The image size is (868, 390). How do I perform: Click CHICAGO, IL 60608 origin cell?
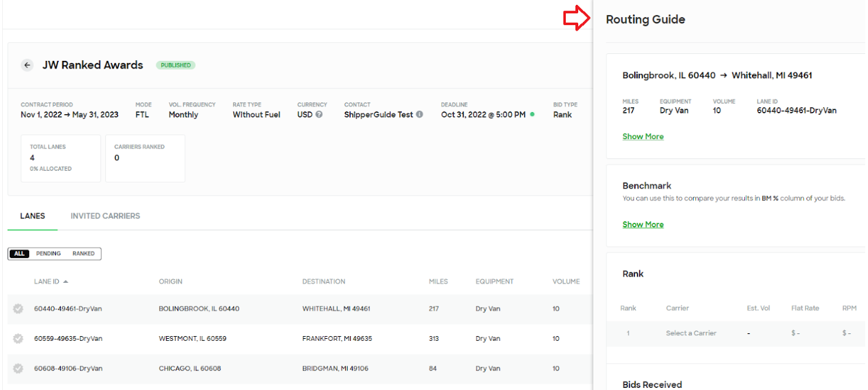[190, 369]
